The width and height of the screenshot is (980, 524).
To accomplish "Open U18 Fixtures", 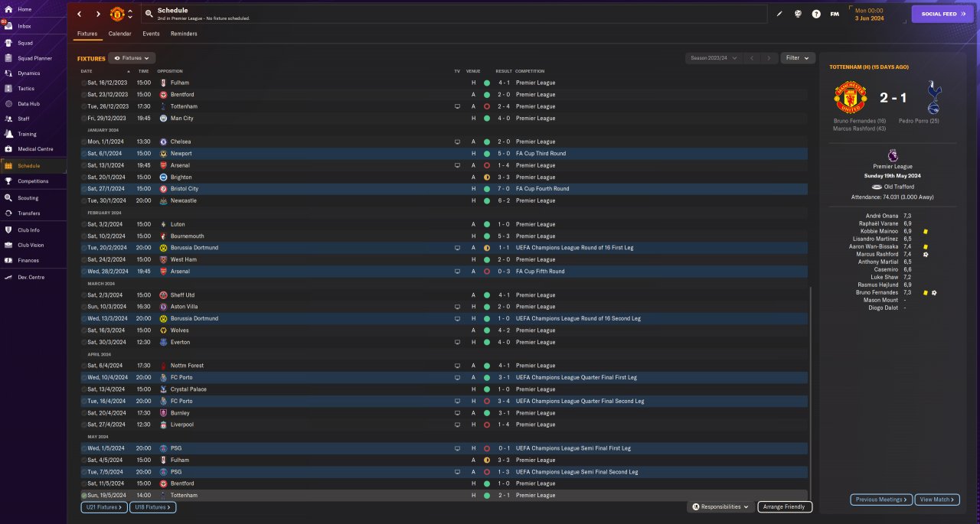I will point(152,507).
